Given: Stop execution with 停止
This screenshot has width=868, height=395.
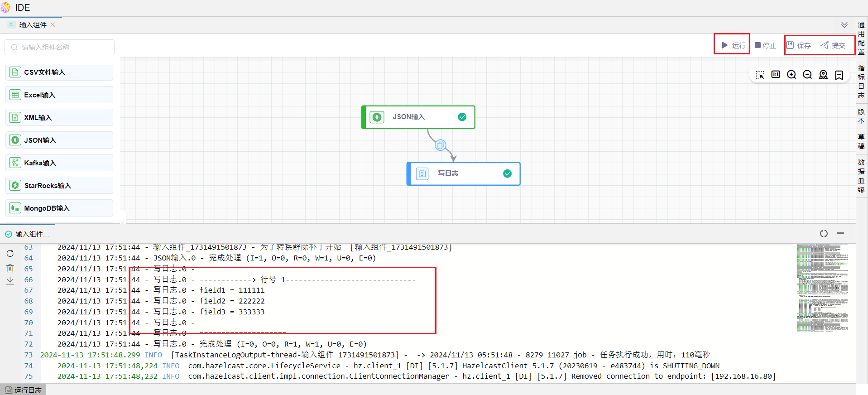Looking at the screenshot, I should pyautogui.click(x=765, y=45).
